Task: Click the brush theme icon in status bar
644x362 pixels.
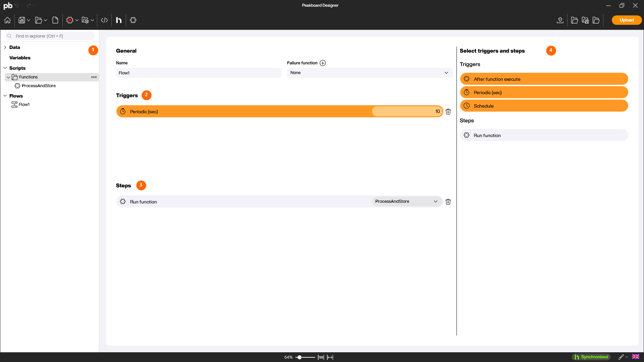Action: pos(621,357)
